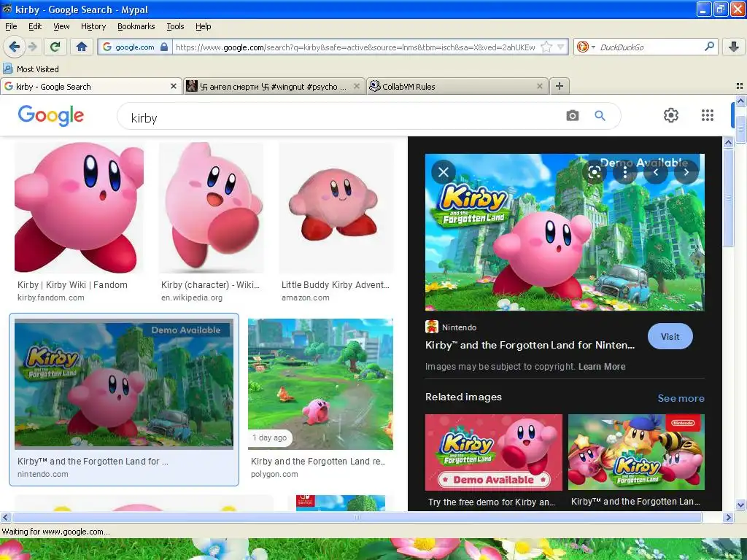Bookmark this page with the star icon
Image resolution: width=747 pixels, height=560 pixels.
point(546,47)
